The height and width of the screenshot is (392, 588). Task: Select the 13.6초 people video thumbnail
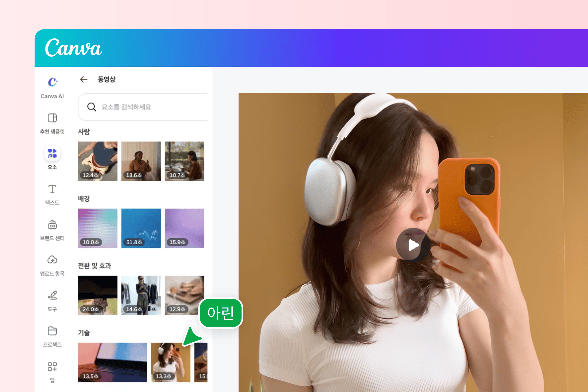coord(141,161)
